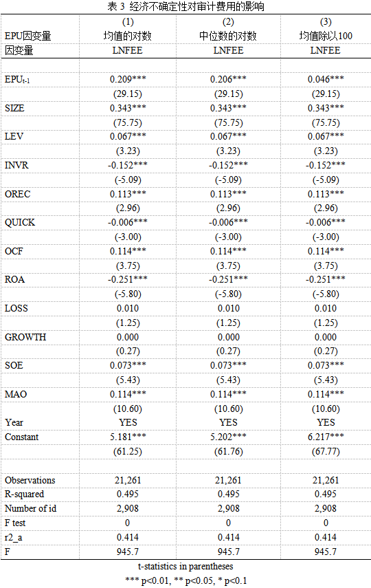This screenshot has width=371, height=588.
Task: Select the EPUt-1 row label
Action: (17, 80)
